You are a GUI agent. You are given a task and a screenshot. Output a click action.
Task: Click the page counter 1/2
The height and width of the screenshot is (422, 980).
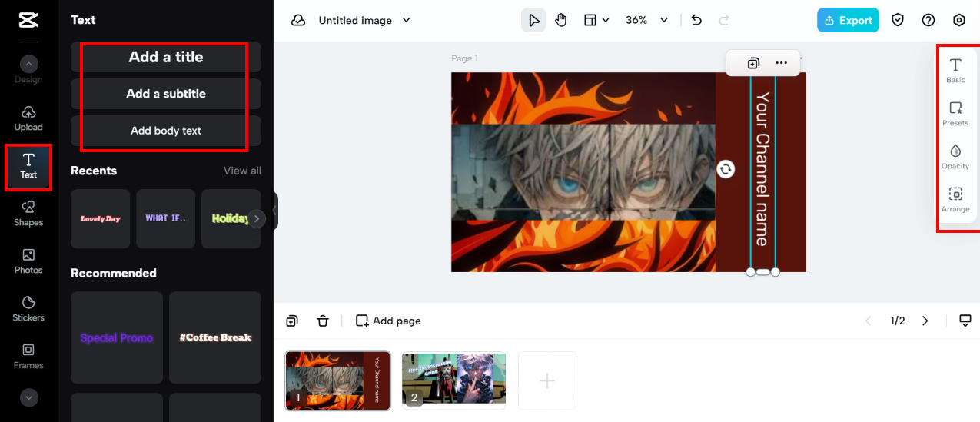[x=898, y=321]
